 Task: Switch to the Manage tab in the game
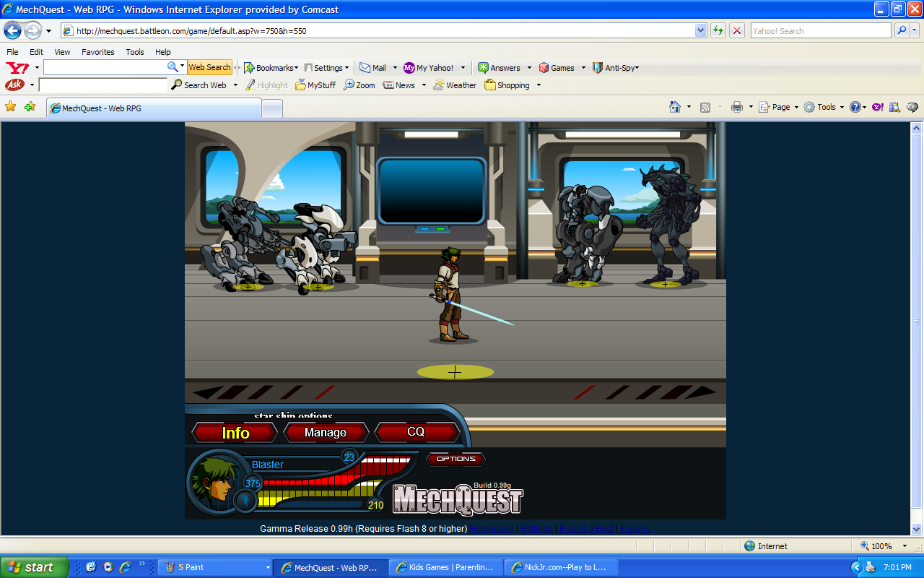[326, 432]
